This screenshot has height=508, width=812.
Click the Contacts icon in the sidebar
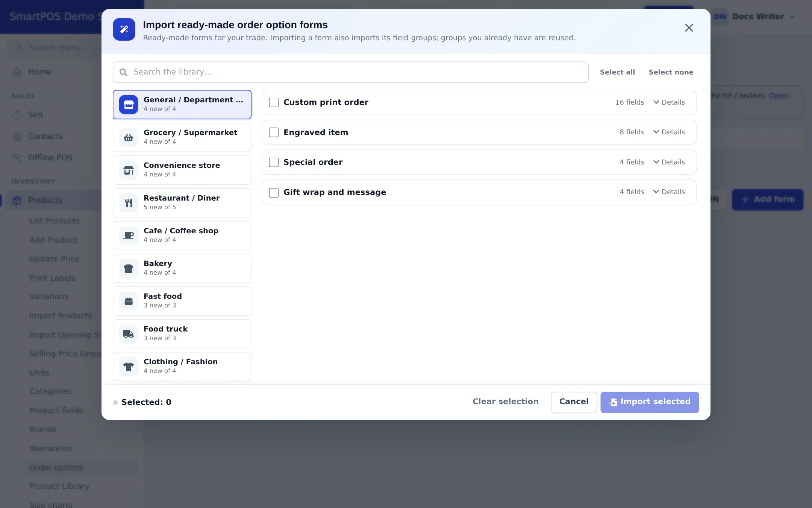pos(17,136)
